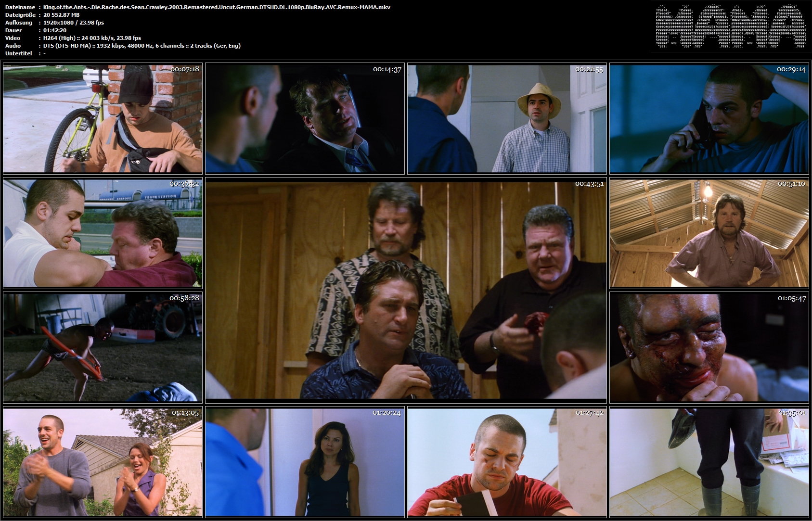Viewport: 812px width, 521px height.
Task: Select the H264 video codec line
Action: [x=92, y=38]
